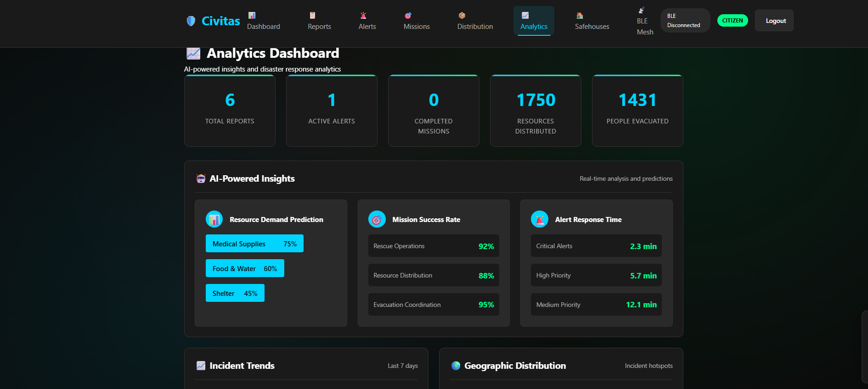This screenshot has width=868, height=389.
Task: Click the Dashboard bar-chart icon in navbar
Action: coord(252,16)
